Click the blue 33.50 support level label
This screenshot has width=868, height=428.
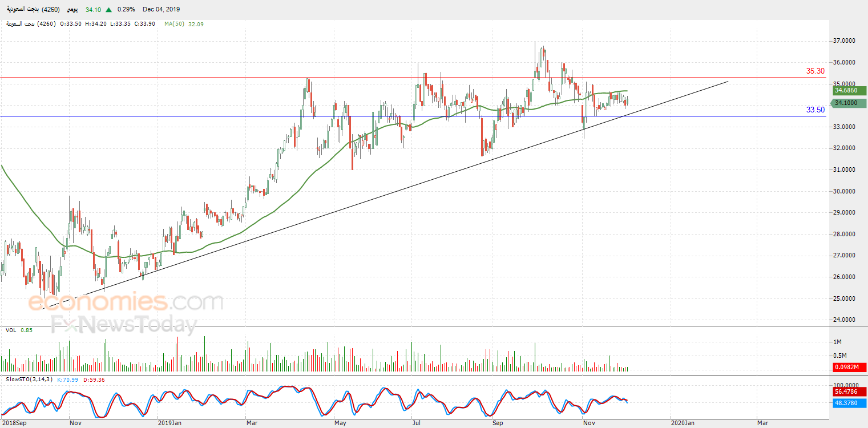pyautogui.click(x=815, y=110)
